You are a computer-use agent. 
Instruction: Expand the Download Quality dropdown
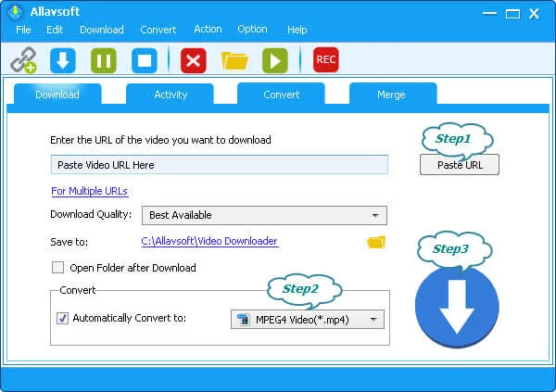264,215
